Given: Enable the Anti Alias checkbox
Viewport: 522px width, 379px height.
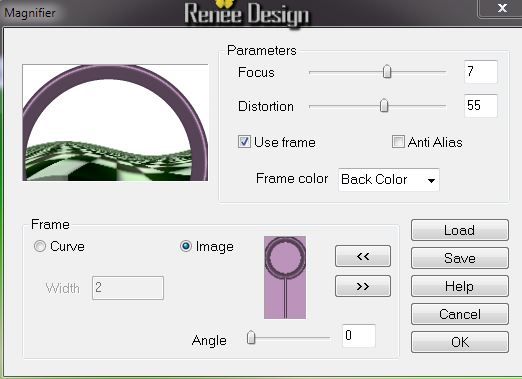Looking at the screenshot, I should pos(398,142).
